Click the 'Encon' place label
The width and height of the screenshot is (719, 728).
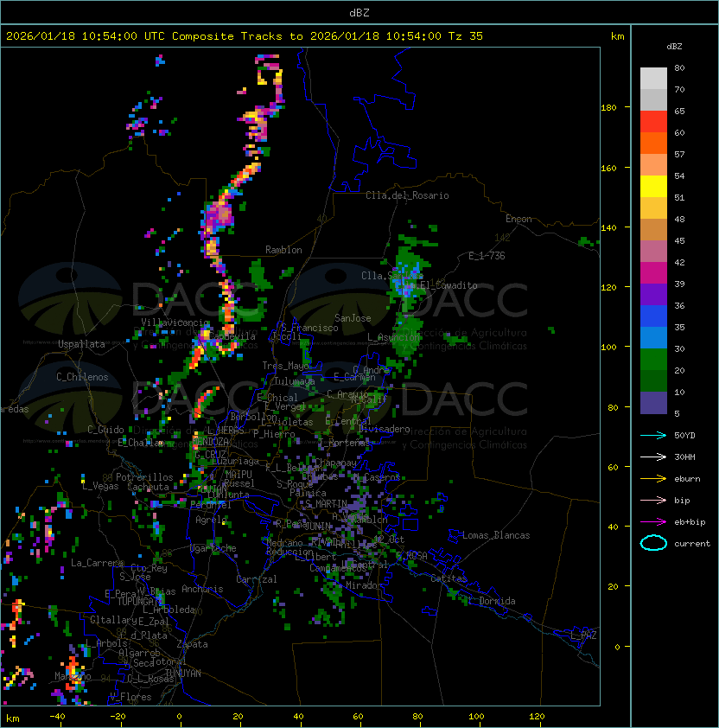(519, 219)
